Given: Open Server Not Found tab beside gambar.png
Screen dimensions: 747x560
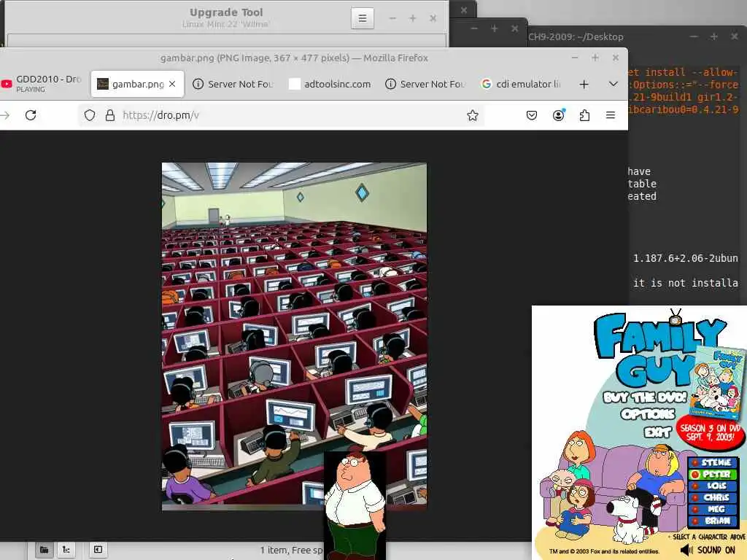Looking at the screenshot, I should pyautogui.click(x=233, y=85).
